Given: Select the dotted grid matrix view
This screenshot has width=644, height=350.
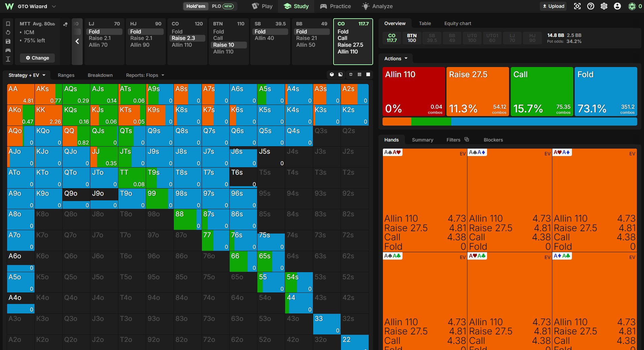Looking at the screenshot, I should (x=360, y=74).
